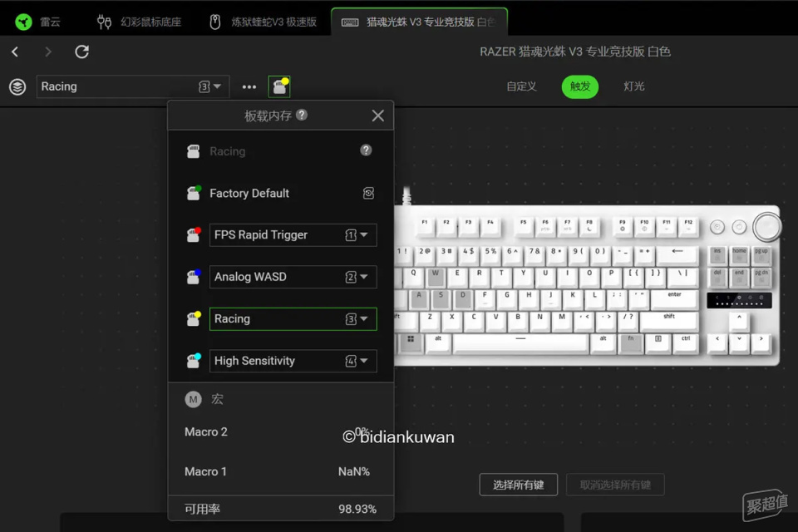Screen dimensions: 798x532
Task: Click the 98.93% availability value
Action: (357, 509)
